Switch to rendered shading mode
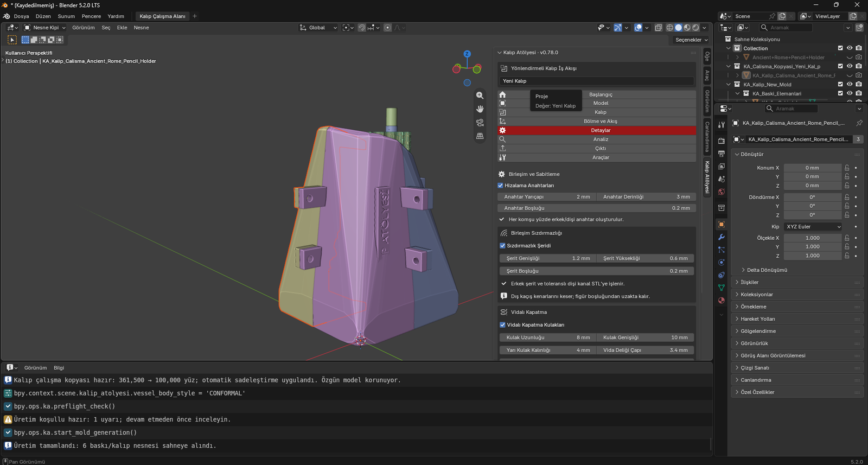This screenshot has height=465, width=868. [x=696, y=28]
